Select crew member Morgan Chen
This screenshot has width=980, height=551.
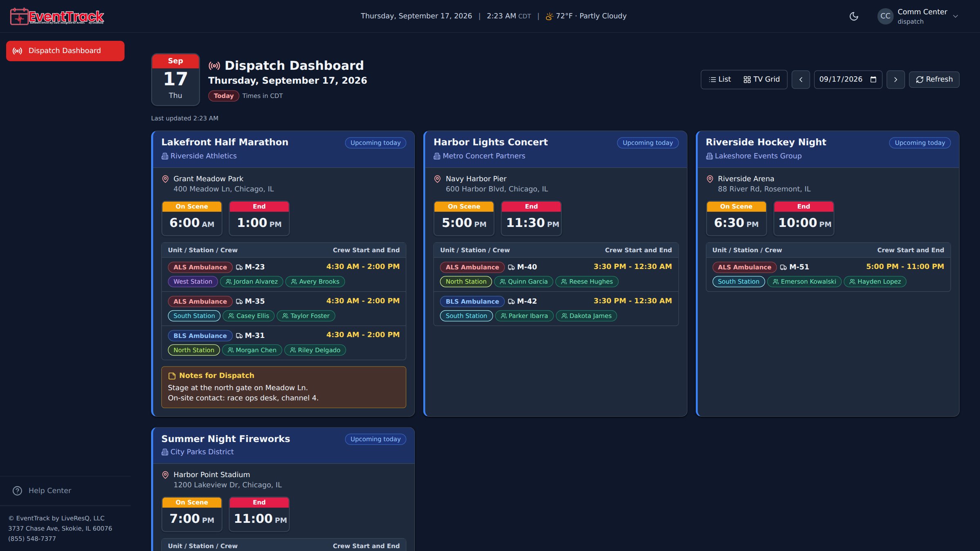click(x=252, y=350)
